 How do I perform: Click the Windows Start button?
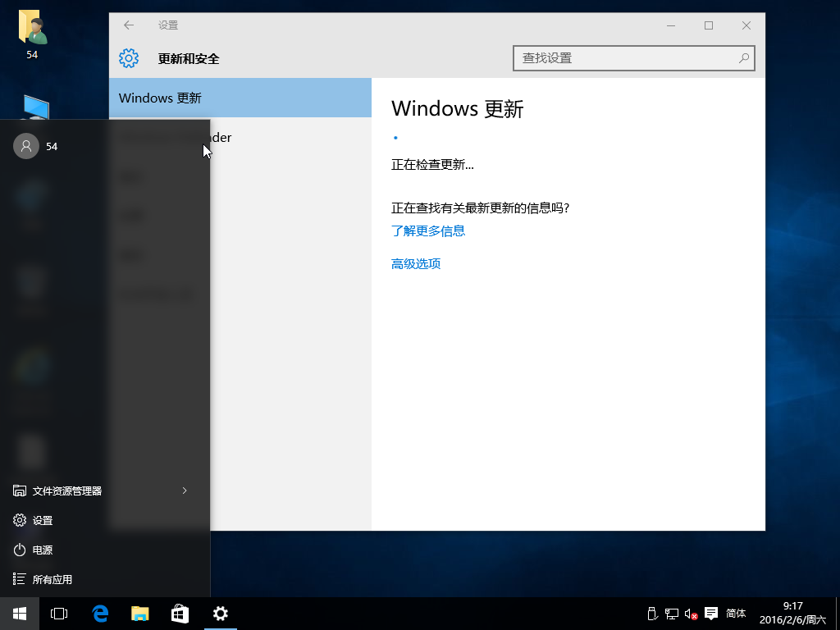[20, 614]
